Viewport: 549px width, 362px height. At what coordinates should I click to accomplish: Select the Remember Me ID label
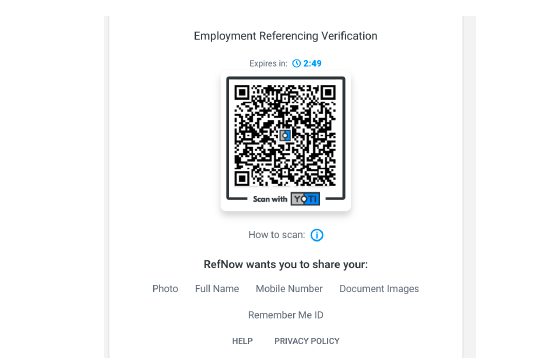[x=286, y=315]
